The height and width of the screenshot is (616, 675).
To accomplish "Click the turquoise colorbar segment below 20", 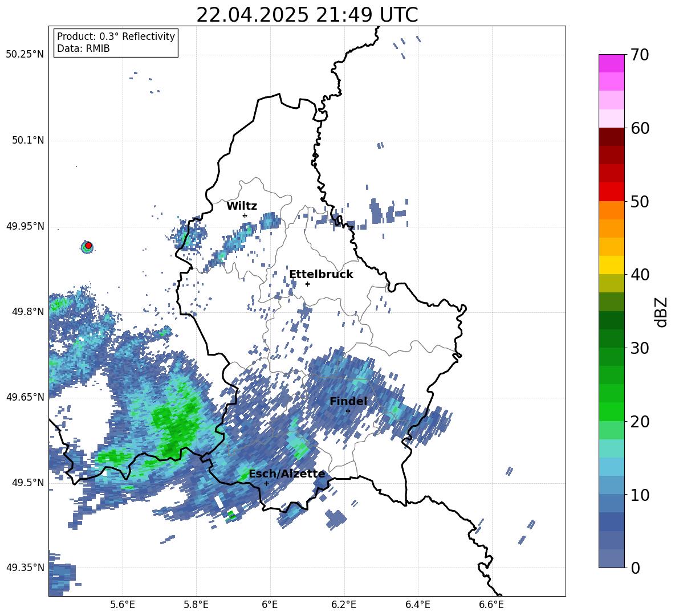I will pos(611,448).
